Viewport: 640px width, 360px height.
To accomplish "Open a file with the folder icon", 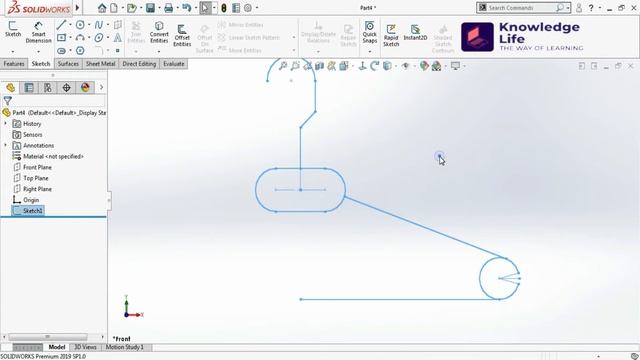I will pyautogui.click(x=131, y=8).
